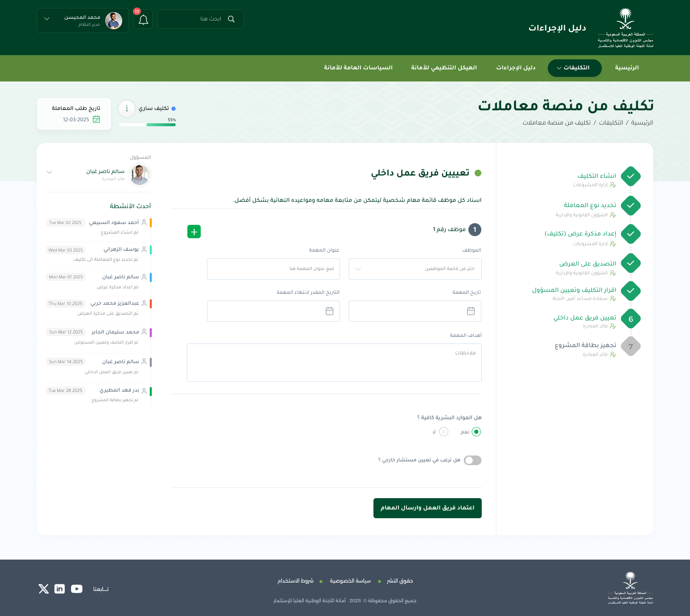Open سياسة الخصوصية footer link
The width and height of the screenshot is (690, 616).
pos(350,581)
